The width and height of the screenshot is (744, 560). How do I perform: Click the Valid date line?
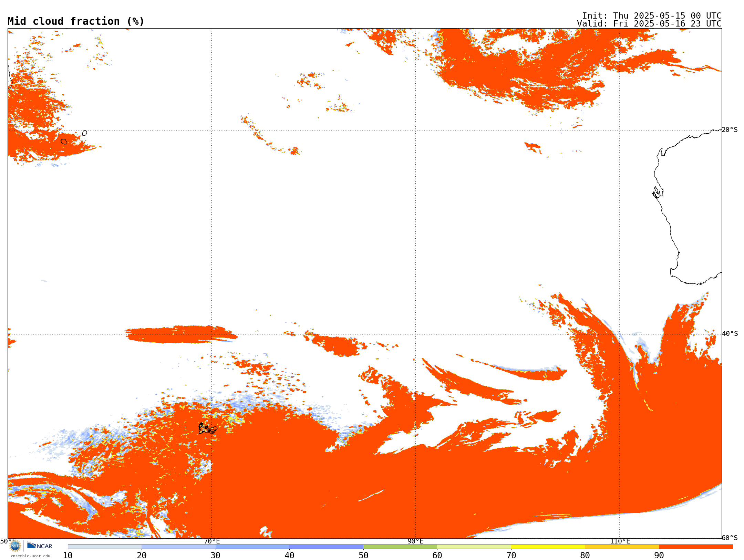coord(649,24)
